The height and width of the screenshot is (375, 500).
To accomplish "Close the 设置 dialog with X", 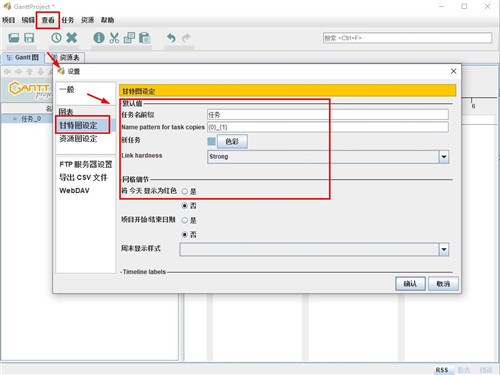I will (x=453, y=71).
